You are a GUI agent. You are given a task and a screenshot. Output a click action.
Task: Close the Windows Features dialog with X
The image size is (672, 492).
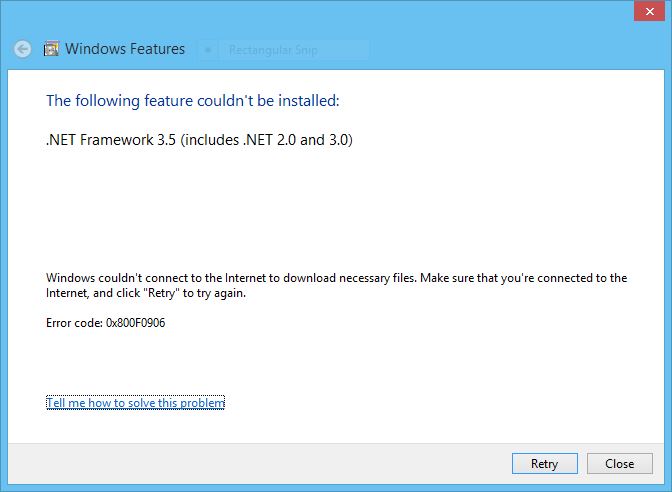649,12
